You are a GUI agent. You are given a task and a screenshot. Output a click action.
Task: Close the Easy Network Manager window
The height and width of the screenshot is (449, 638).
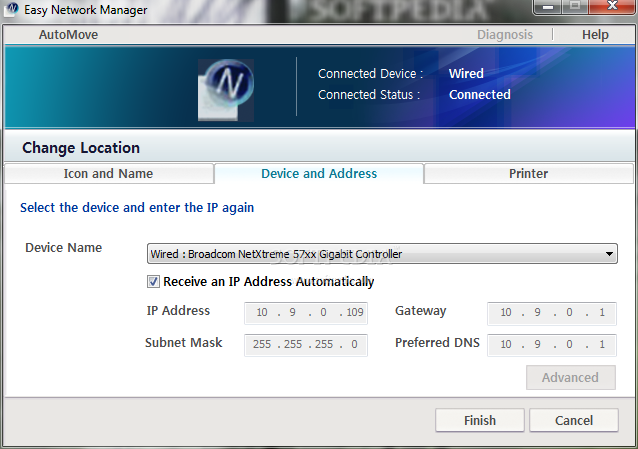click(612, 7)
